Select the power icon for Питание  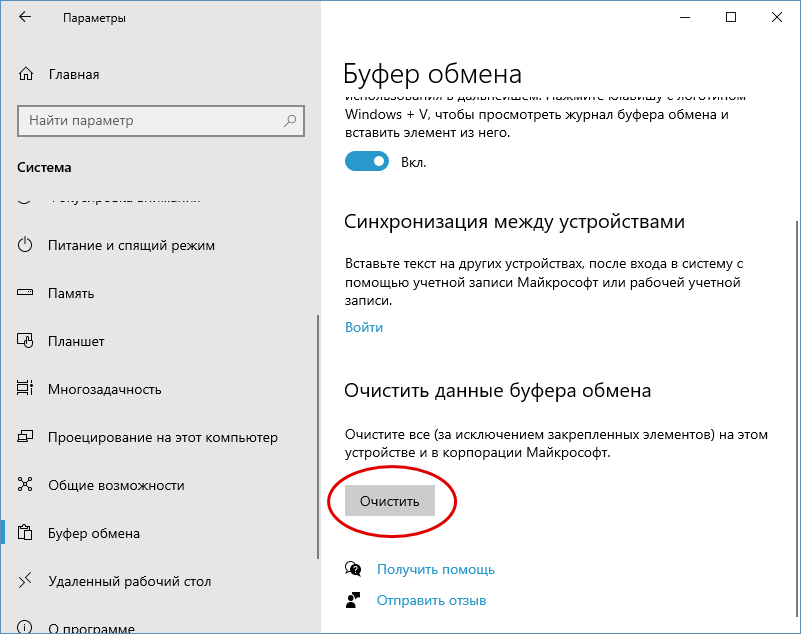[25, 245]
